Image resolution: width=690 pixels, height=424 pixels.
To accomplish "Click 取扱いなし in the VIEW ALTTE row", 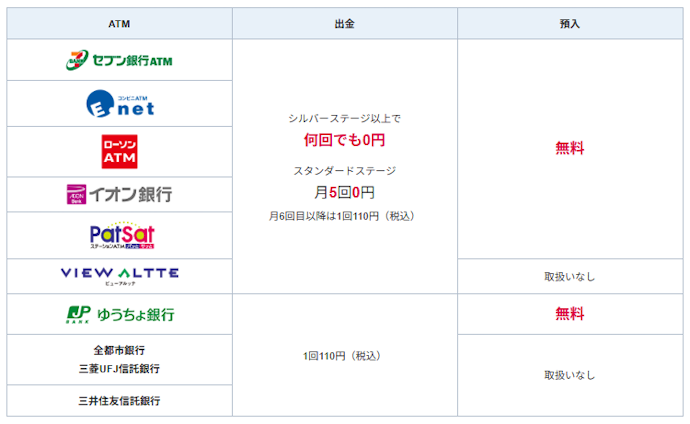I will point(570,277).
